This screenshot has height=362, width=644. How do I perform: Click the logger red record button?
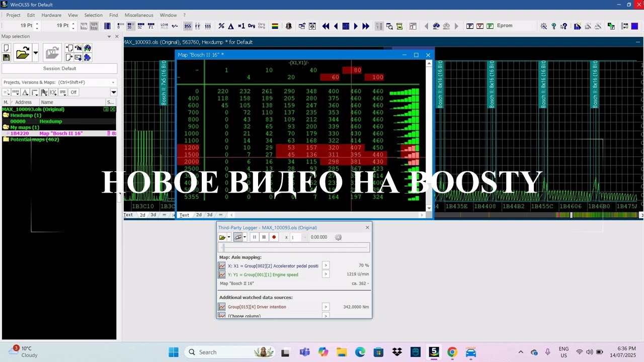(274, 237)
